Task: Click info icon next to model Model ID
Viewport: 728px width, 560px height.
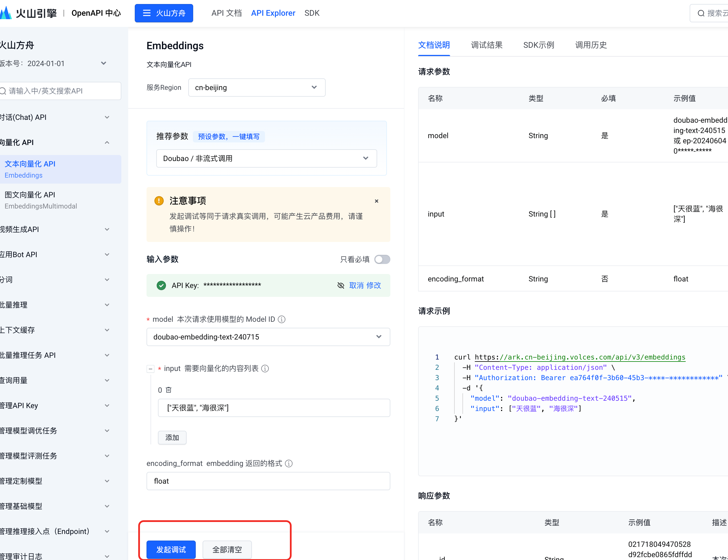Action: (x=282, y=319)
